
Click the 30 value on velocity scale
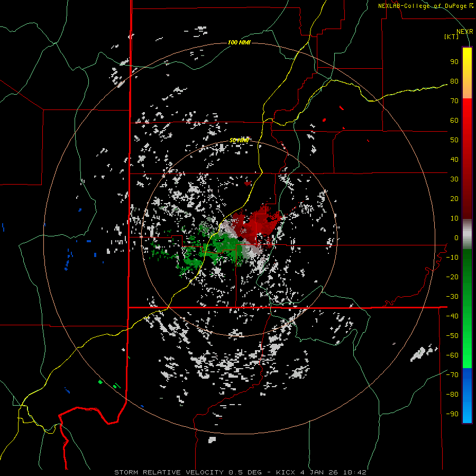click(454, 179)
